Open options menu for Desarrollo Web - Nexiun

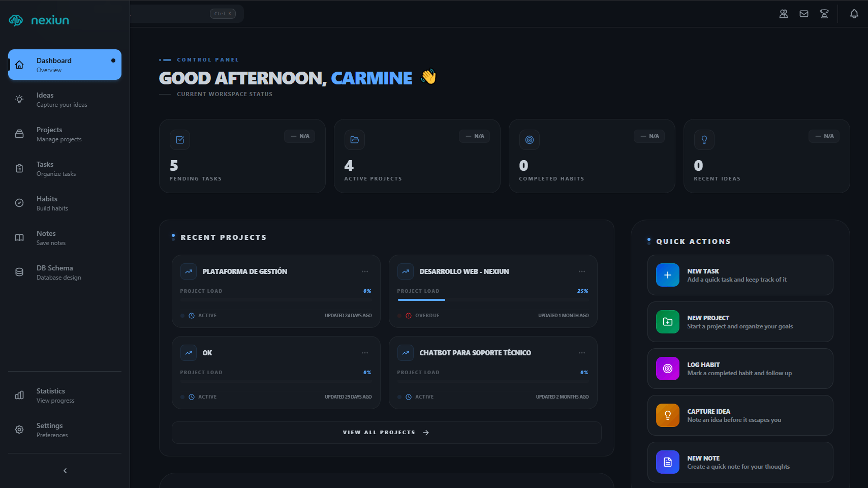pos(582,271)
